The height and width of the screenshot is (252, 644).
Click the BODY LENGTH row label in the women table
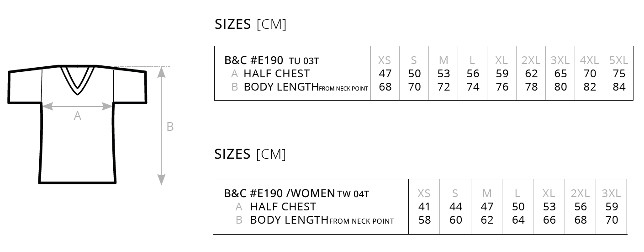pyautogui.click(x=322, y=220)
